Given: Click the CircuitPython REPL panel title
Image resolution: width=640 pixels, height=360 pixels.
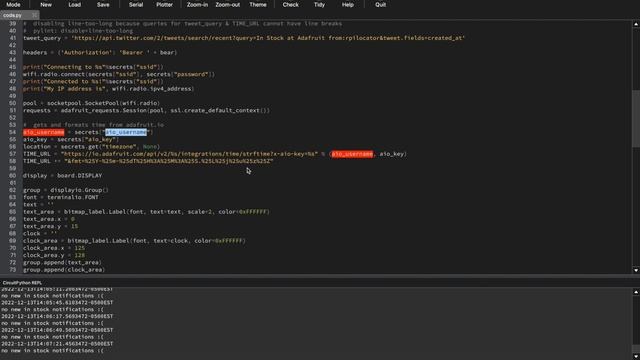Looking at the screenshot, I should coord(22,282).
